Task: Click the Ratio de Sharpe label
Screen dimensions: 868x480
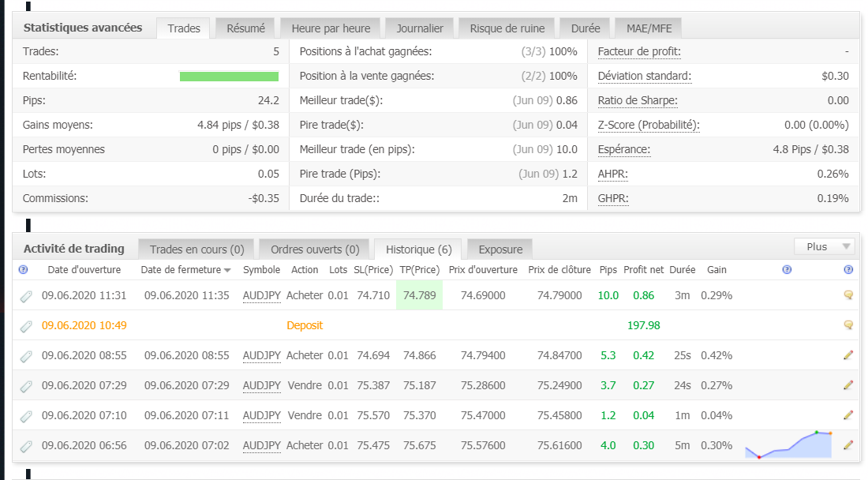Action: point(638,100)
